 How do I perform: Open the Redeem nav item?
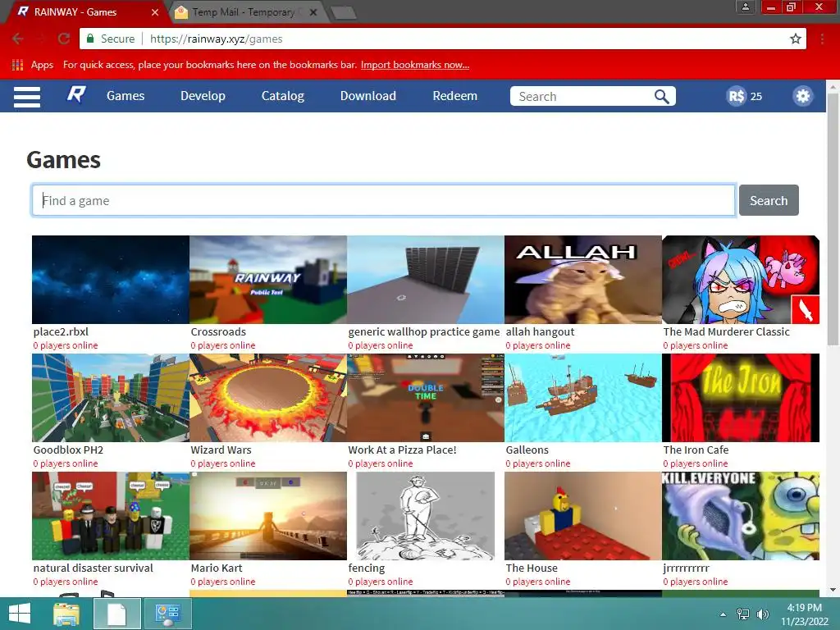click(454, 96)
